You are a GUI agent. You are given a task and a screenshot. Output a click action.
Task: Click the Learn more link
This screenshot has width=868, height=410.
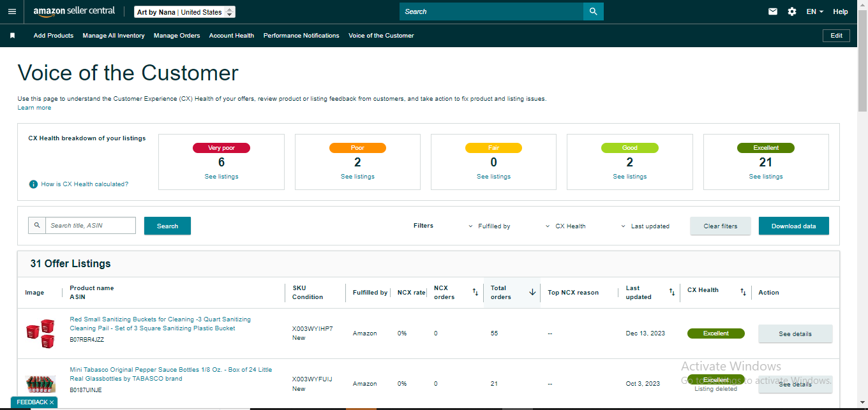(34, 108)
